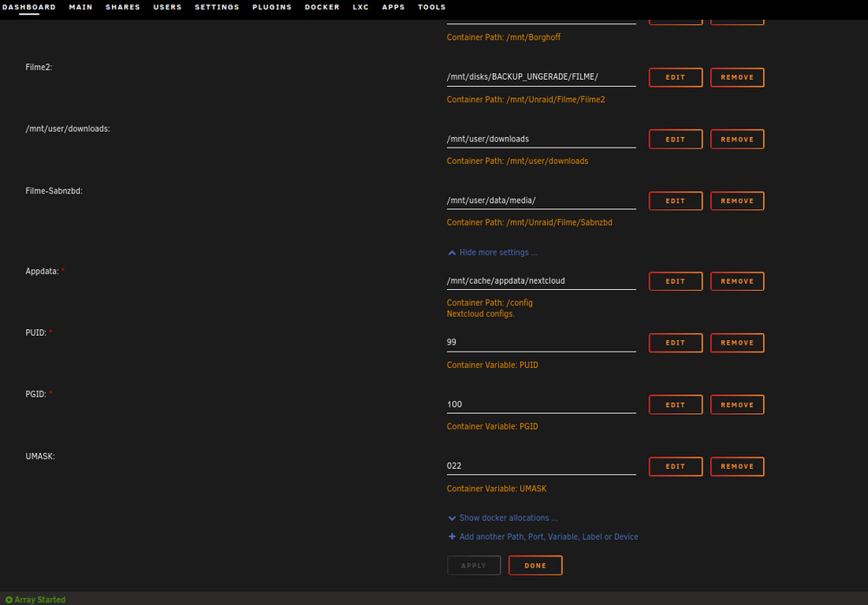
Task: Open the Shares tab
Action: [123, 7]
